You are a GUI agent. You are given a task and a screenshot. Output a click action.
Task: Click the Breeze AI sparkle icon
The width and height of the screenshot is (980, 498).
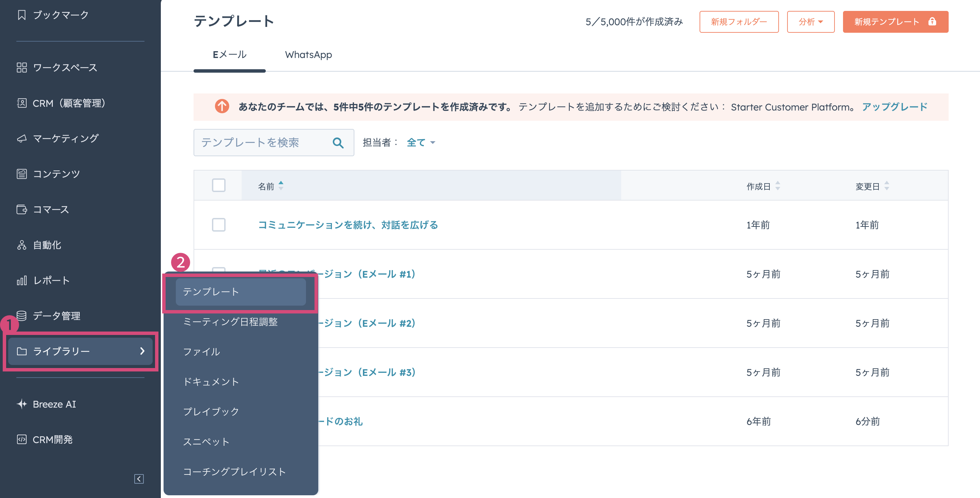pyautogui.click(x=22, y=404)
